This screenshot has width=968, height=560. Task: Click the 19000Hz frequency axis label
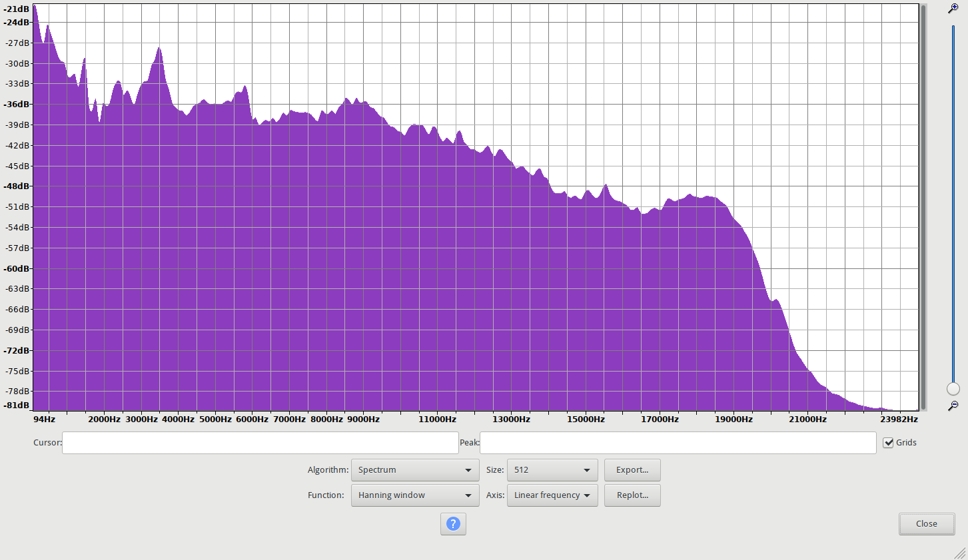734,420
